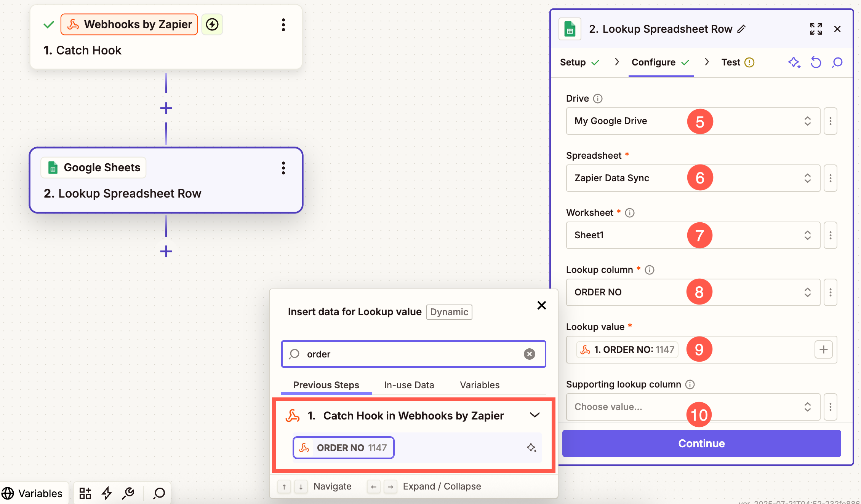Click the search icon in panel toolbar
Image resolution: width=861 pixels, height=504 pixels.
837,62
